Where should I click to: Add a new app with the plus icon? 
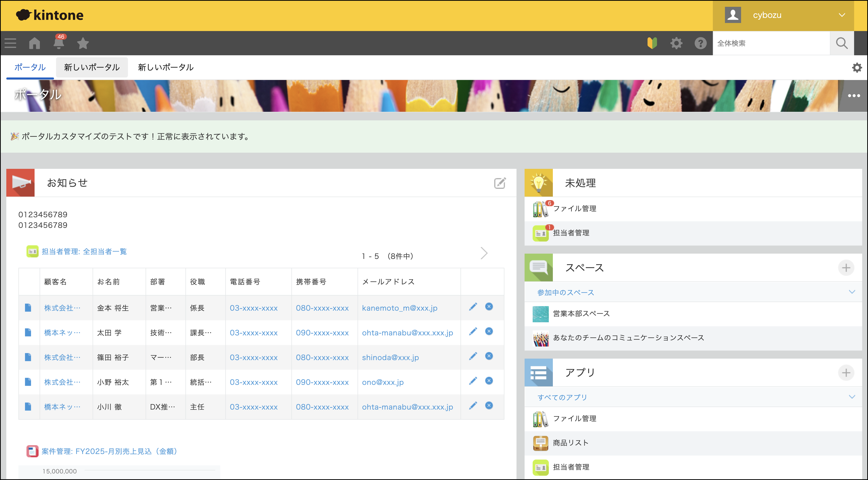846,373
